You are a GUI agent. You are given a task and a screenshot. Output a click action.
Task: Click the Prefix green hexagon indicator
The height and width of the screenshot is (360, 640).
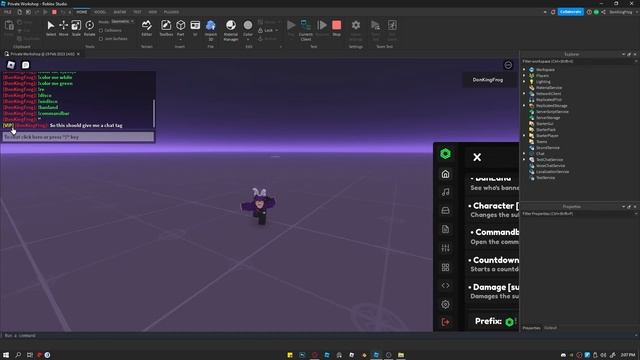click(x=509, y=322)
